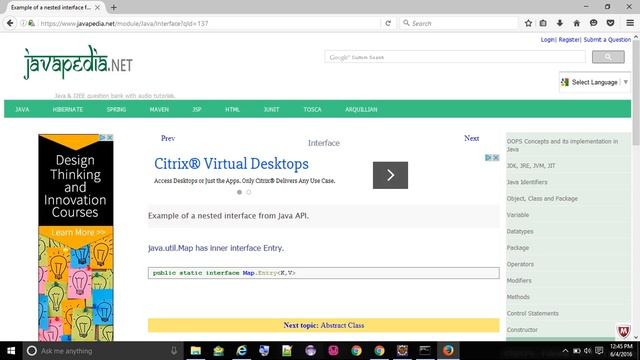Open the TOSCA navigation menu

click(x=312, y=109)
